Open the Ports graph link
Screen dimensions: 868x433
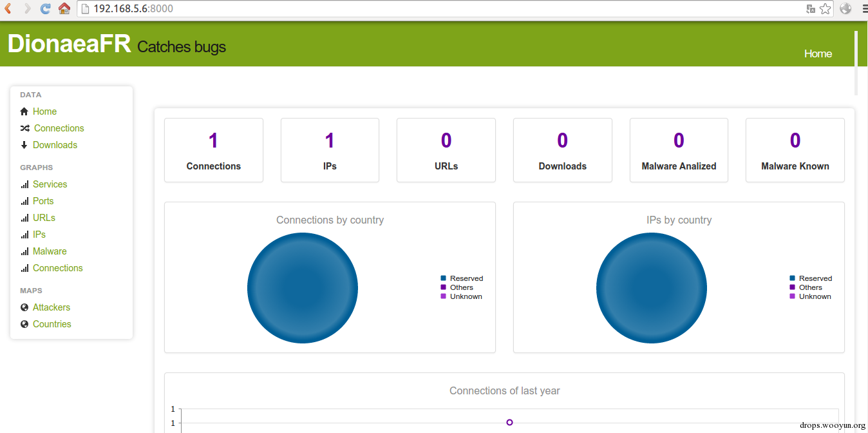(43, 201)
